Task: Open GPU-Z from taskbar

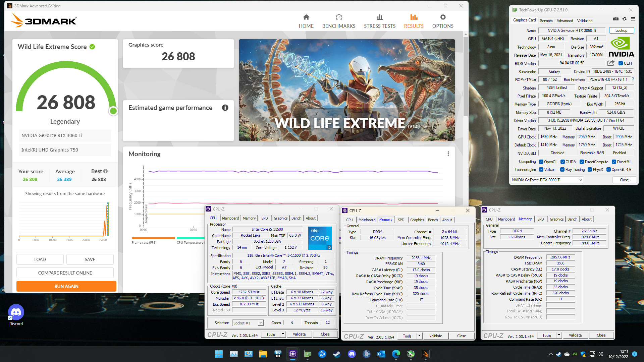Action: pos(307,354)
